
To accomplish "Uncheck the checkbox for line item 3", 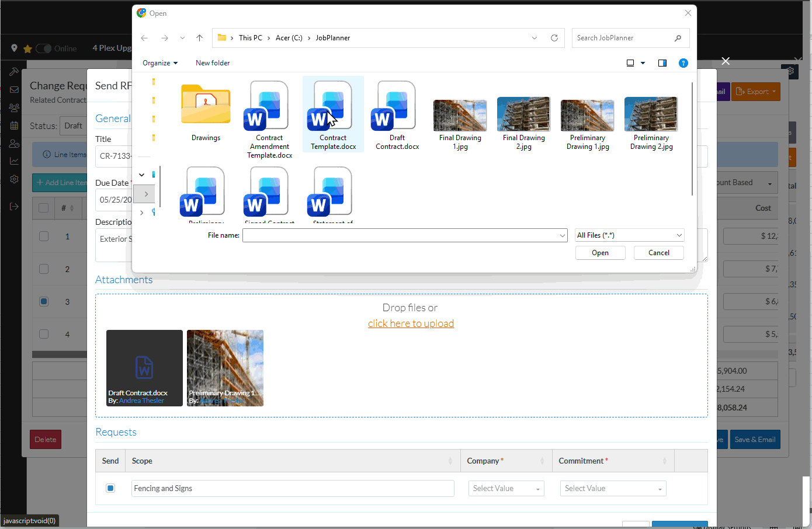I will click(44, 301).
